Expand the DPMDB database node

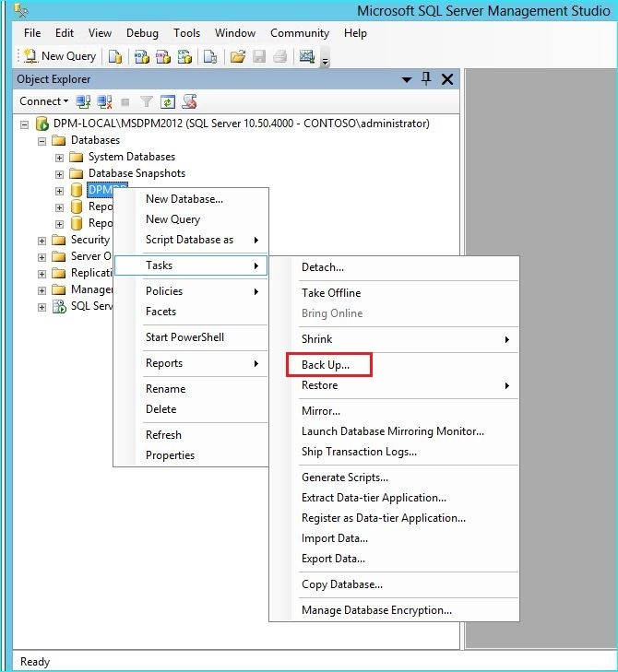pyautogui.click(x=59, y=191)
